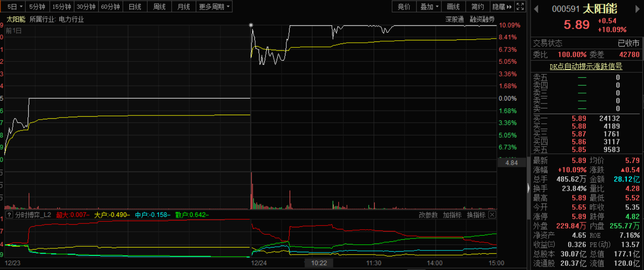Image resolution: width=644 pixels, height=270 pixels.
Task: Click the 竞价 button
Action: point(404,7)
